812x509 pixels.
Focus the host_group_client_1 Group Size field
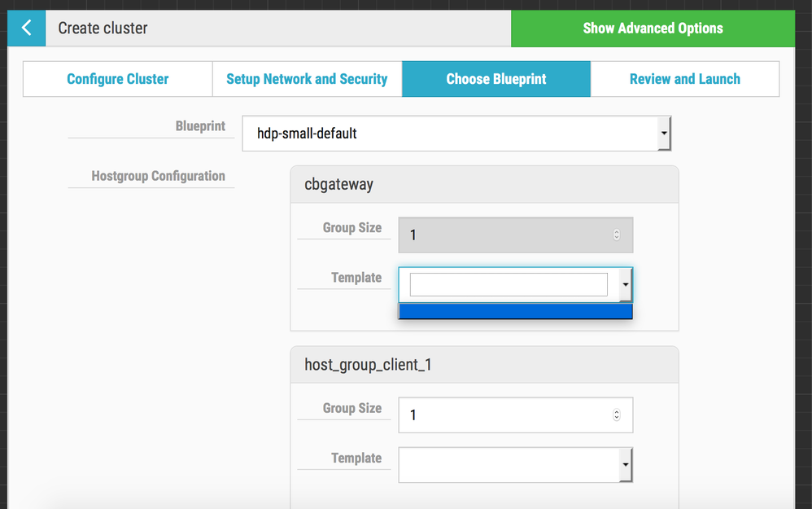[x=504, y=415]
